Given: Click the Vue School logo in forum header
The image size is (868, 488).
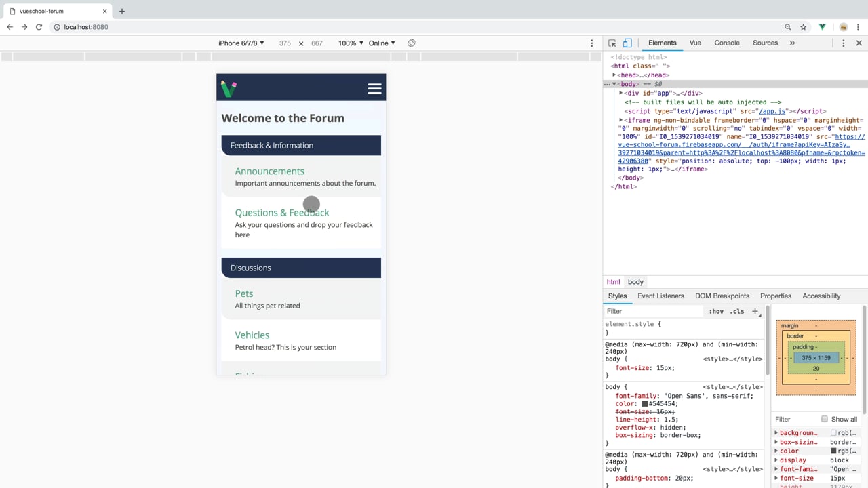Looking at the screenshot, I should [x=229, y=88].
